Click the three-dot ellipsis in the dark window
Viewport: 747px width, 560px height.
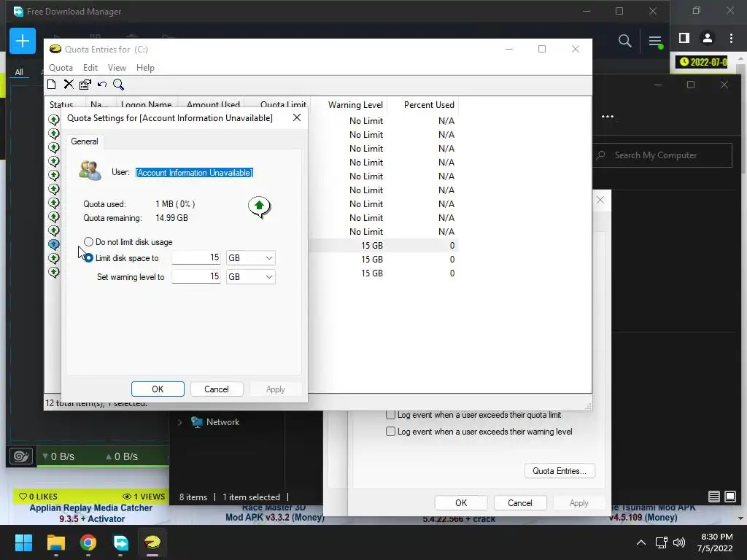pyautogui.click(x=608, y=117)
